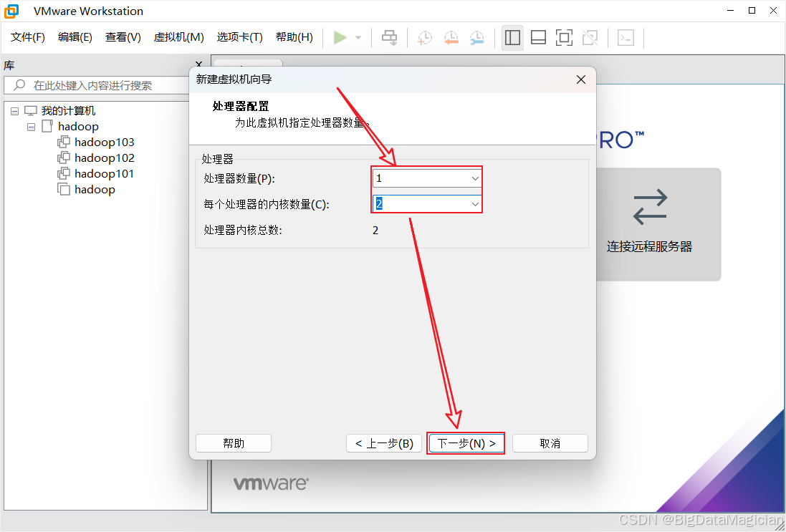The width and height of the screenshot is (786, 532).
Task: Click the 我的计算机 tree label
Action: 68,111
